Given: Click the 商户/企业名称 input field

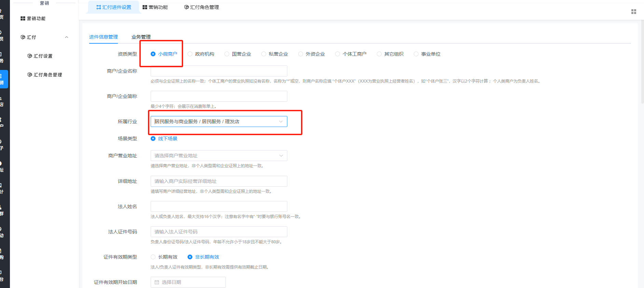Looking at the screenshot, I should (x=219, y=71).
